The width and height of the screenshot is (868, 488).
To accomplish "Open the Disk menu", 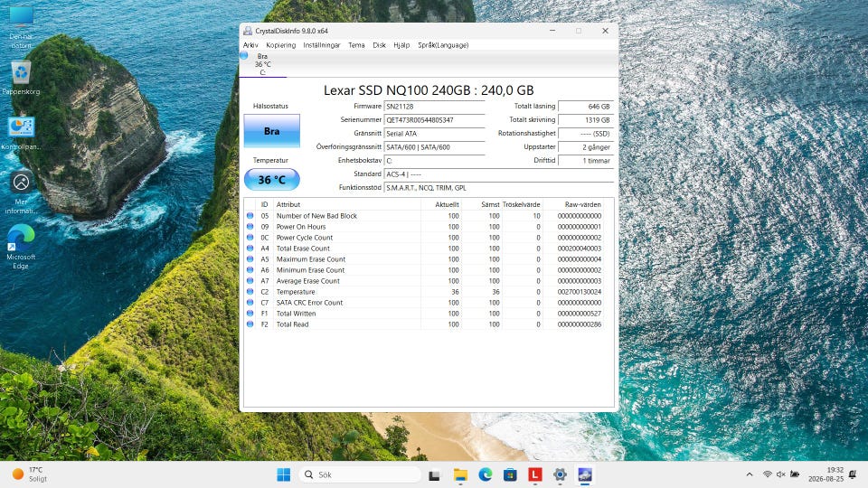I will click(x=379, y=45).
